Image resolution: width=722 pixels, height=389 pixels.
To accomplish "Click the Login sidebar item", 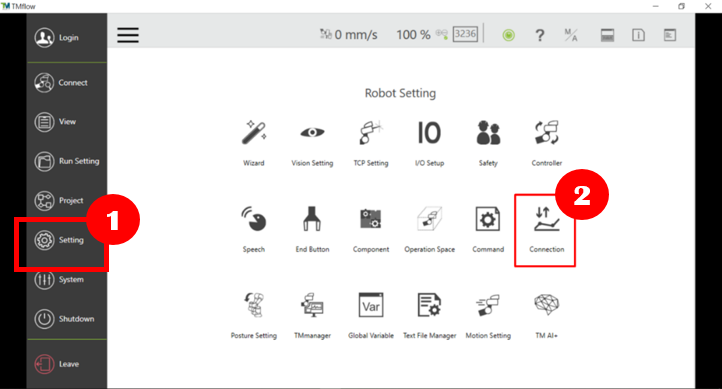I will tap(67, 38).
